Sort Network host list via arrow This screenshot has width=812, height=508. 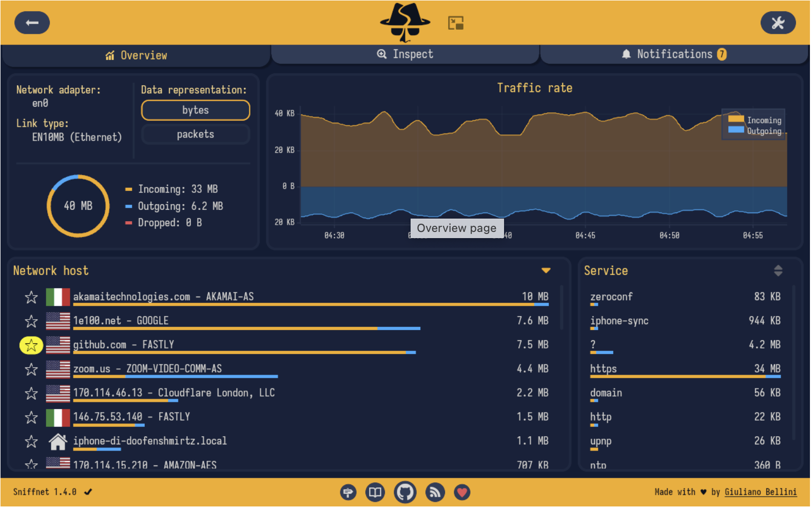tap(546, 270)
